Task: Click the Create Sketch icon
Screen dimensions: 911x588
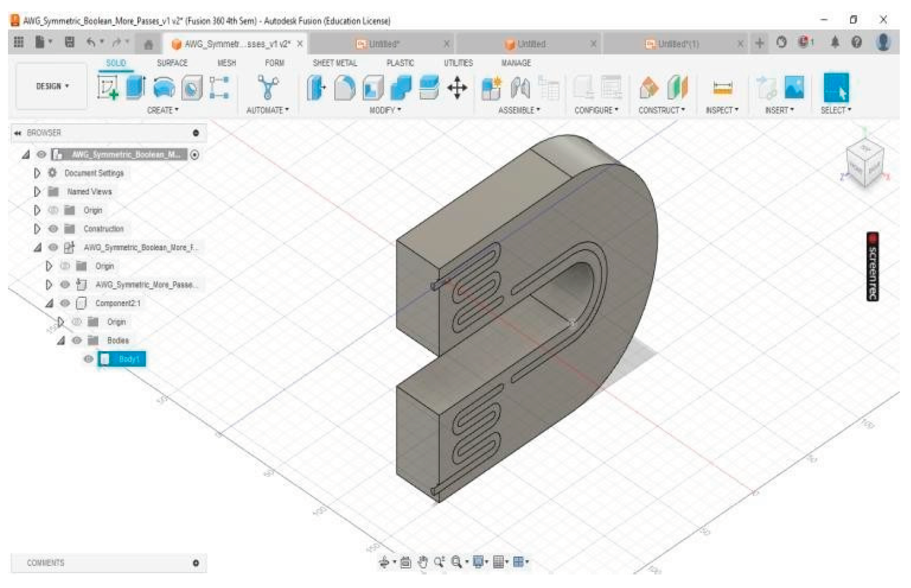Action: (x=107, y=88)
